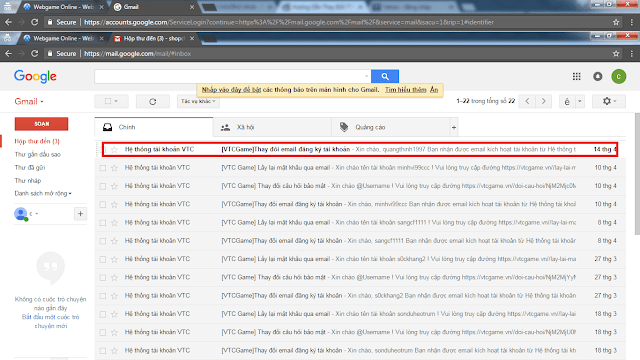Open the green account avatar
The width and height of the screenshot is (640, 360).
pos(618,76)
